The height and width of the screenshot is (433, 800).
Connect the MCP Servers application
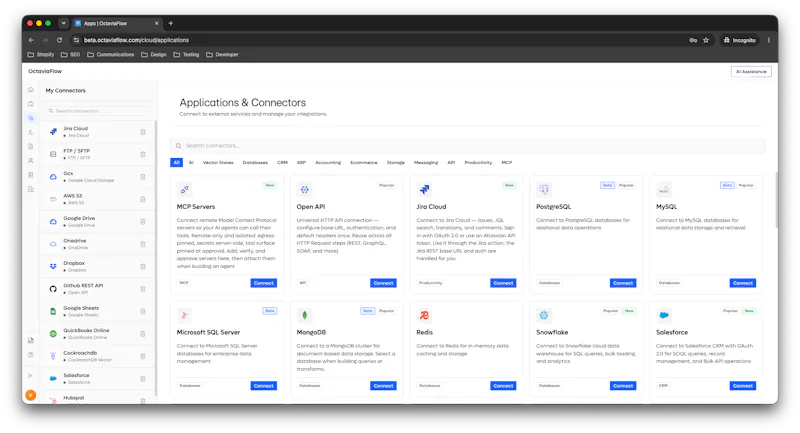(264, 283)
